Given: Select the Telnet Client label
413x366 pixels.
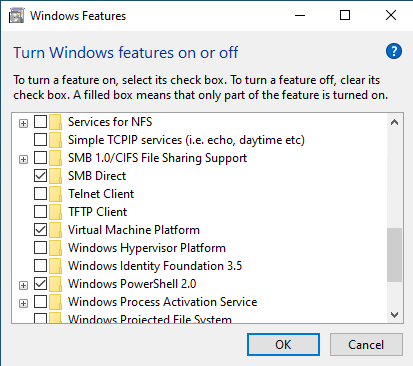Looking at the screenshot, I should pyautogui.click(x=101, y=194).
